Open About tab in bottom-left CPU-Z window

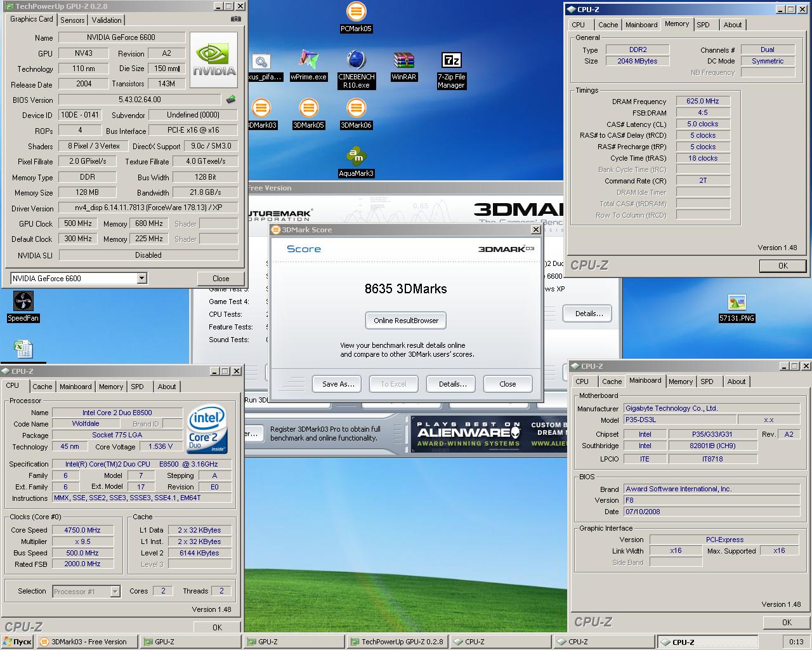(167, 387)
